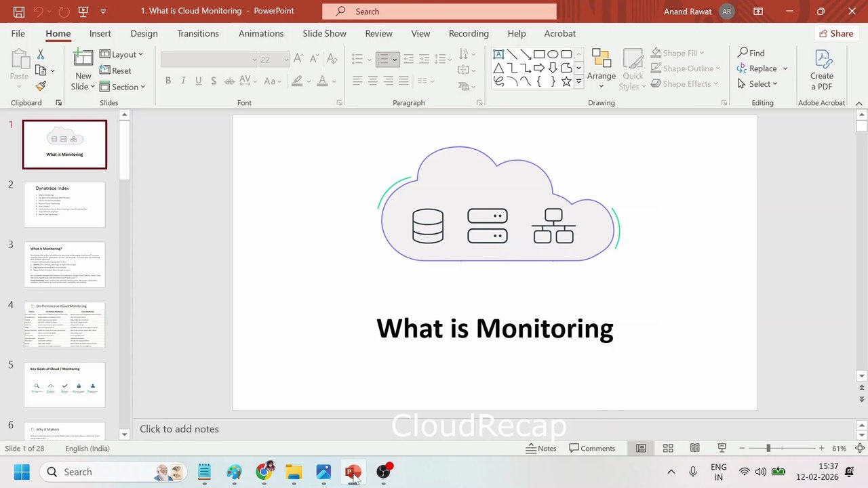The height and width of the screenshot is (488, 868).
Task: Click the Reset slide button
Action: point(116,70)
